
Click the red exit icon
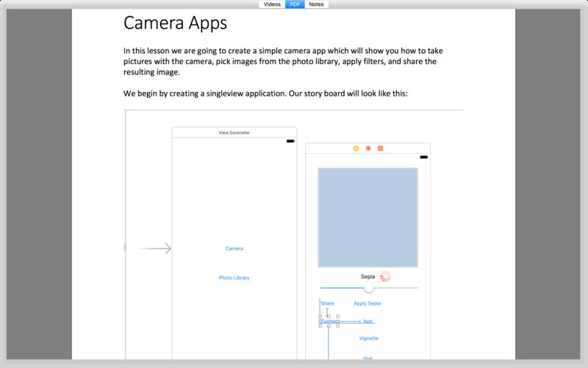[380, 149]
